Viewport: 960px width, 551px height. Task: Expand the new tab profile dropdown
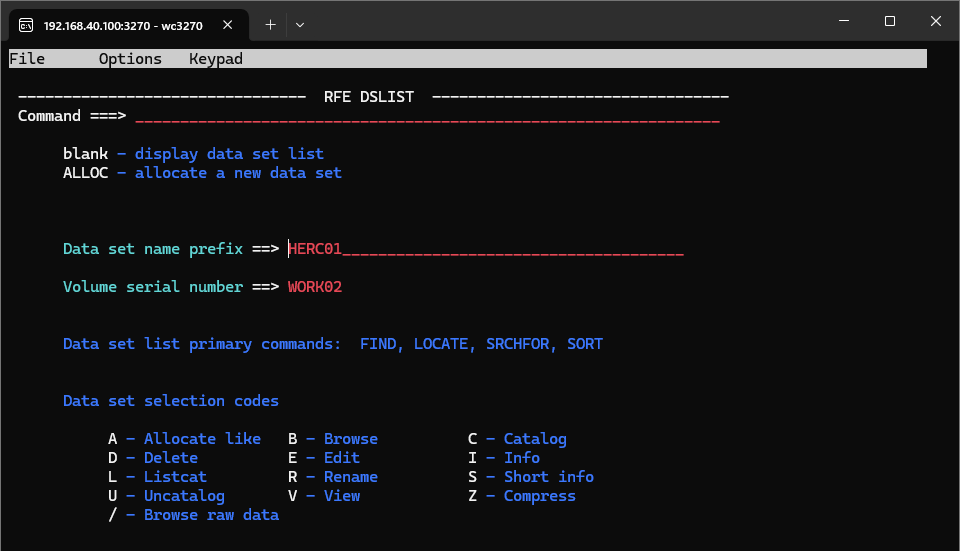(300, 25)
